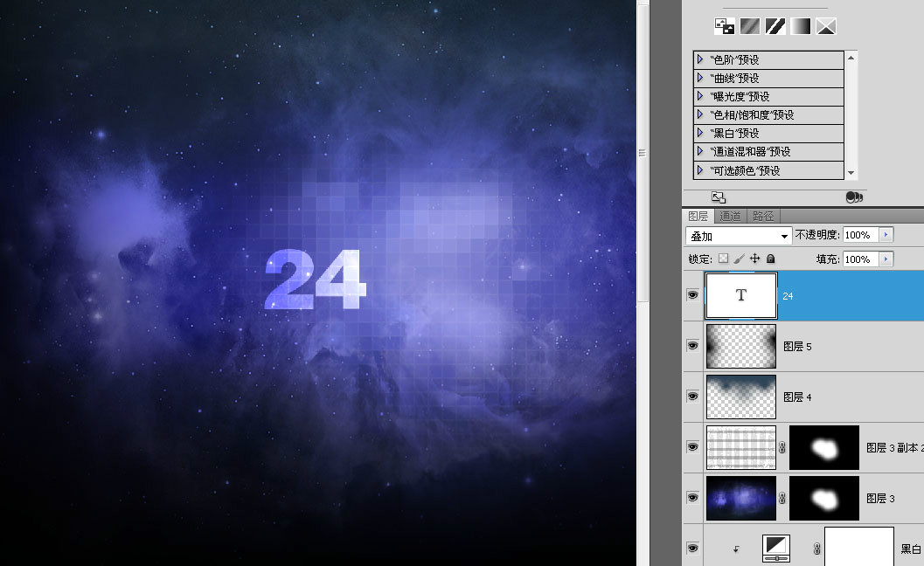Select the 图层 3 副本 2 mask thumbnail
Viewport: 924px width, 566px height.
click(823, 447)
